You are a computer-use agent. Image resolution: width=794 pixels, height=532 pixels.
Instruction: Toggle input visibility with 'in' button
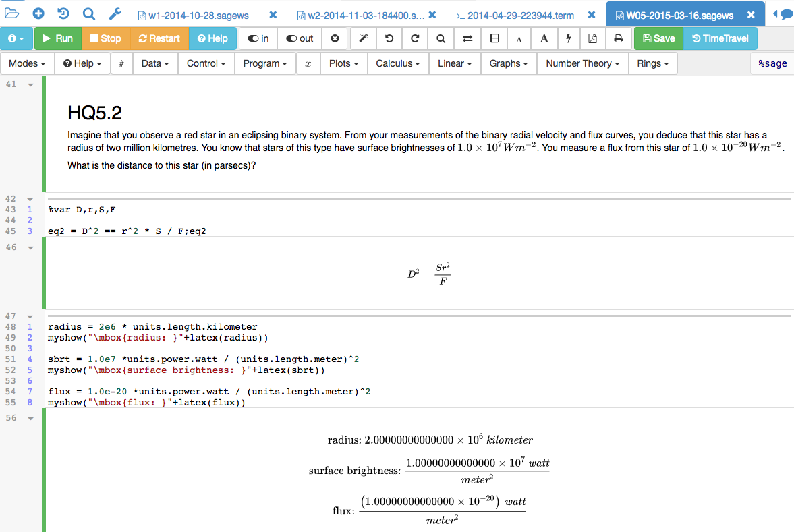point(258,38)
